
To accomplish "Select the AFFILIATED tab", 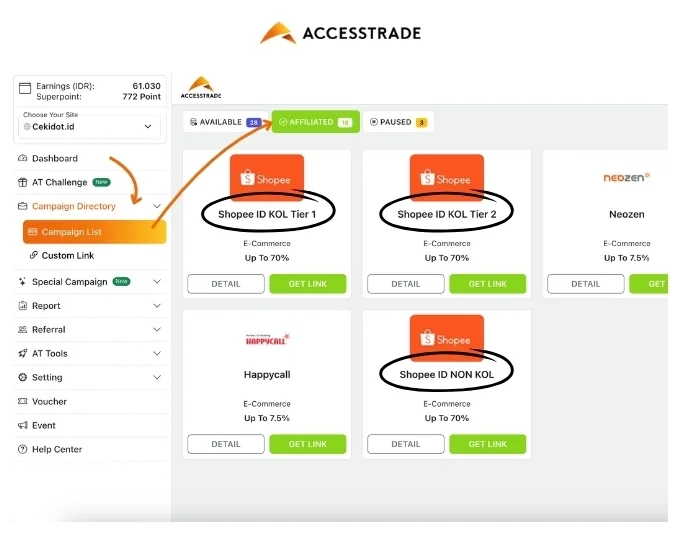I will click(x=316, y=122).
